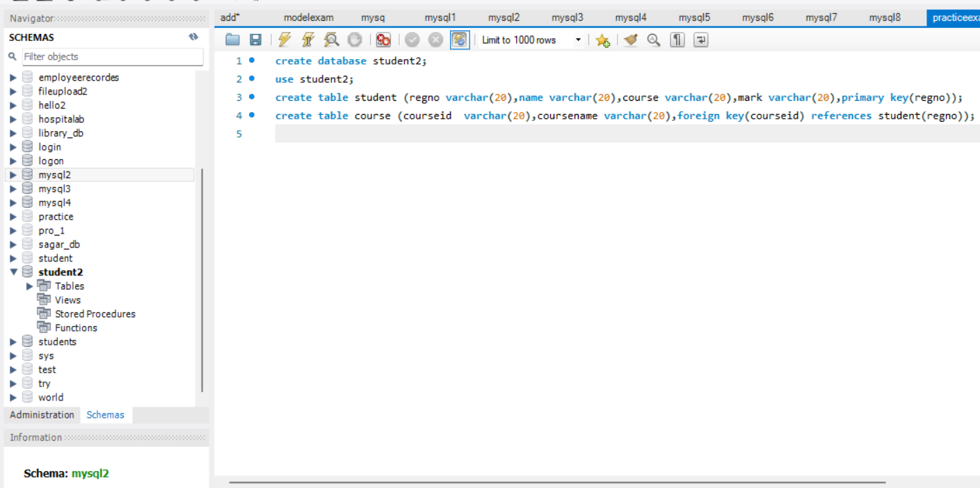Beautify the SQL using the broom icon
This screenshot has height=488, width=980.
[630, 40]
